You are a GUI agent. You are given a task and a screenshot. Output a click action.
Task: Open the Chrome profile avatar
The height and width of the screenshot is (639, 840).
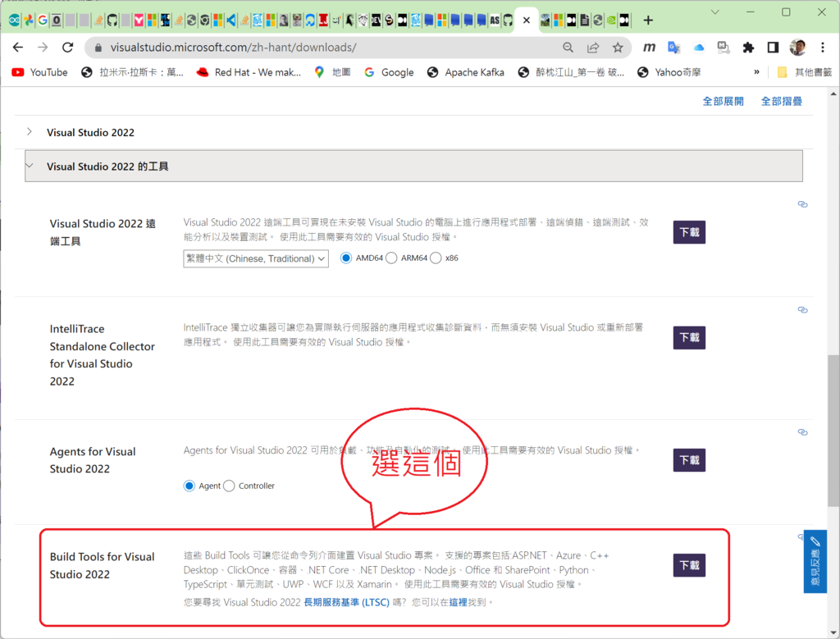(797, 47)
